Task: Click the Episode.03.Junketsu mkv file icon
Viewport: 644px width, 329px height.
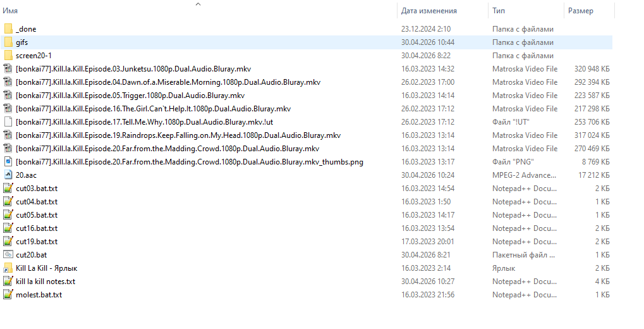Action: tap(8, 69)
